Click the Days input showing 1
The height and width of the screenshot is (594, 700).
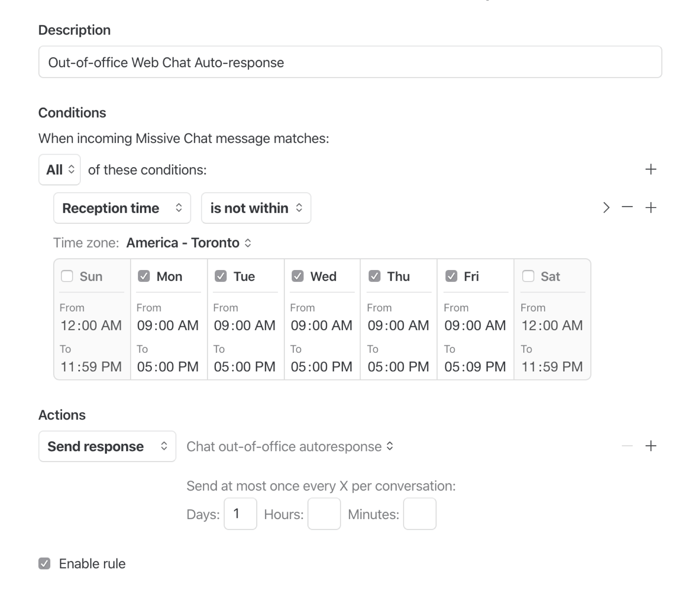pos(240,513)
